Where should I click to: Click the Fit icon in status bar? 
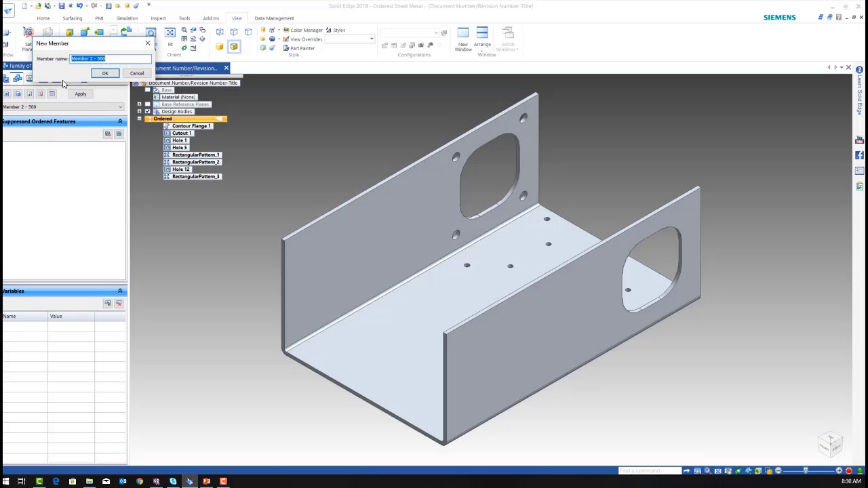click(x=718, y=470)
